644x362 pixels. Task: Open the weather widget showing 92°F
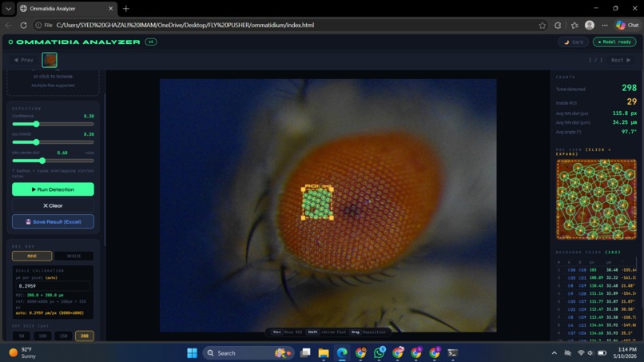coord(23,353)
